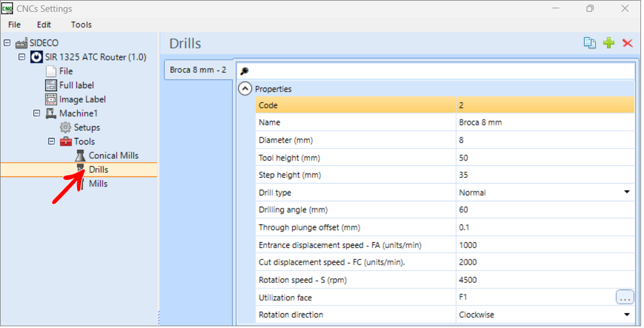Screen dimensions: 644x328
Task: Select the Machine1 label in the tree
Action: pyautogui.click(x=78, y=113)
